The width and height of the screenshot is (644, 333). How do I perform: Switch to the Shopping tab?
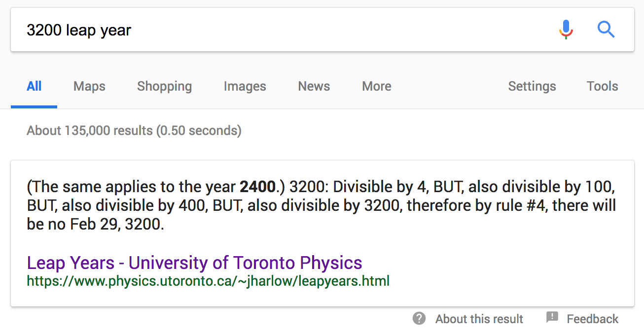click(x=164, y=86)
